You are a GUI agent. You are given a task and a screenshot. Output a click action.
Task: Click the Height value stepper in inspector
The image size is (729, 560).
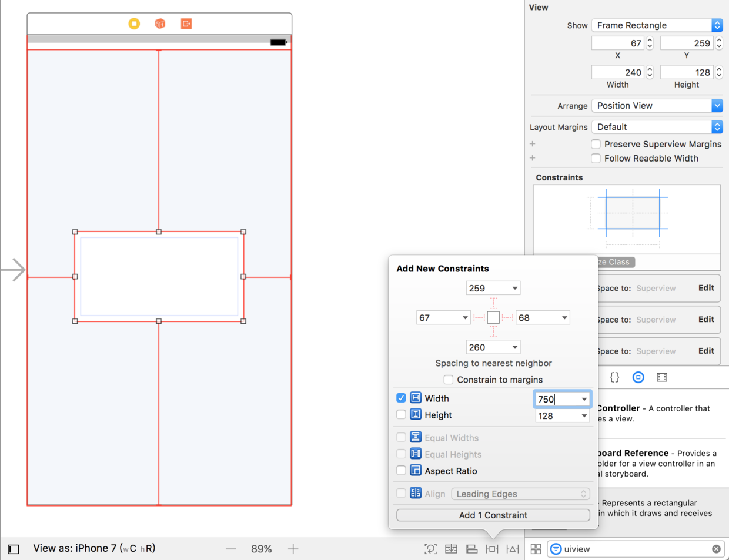719,72
